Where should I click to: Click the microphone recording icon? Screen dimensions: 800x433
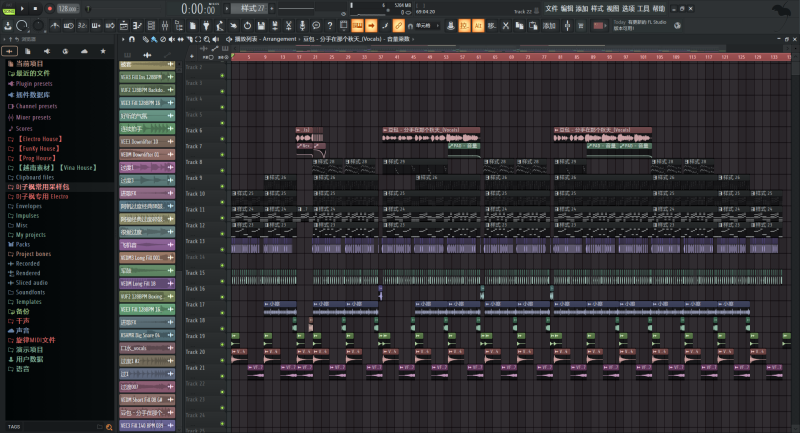(x=302, y=25)
